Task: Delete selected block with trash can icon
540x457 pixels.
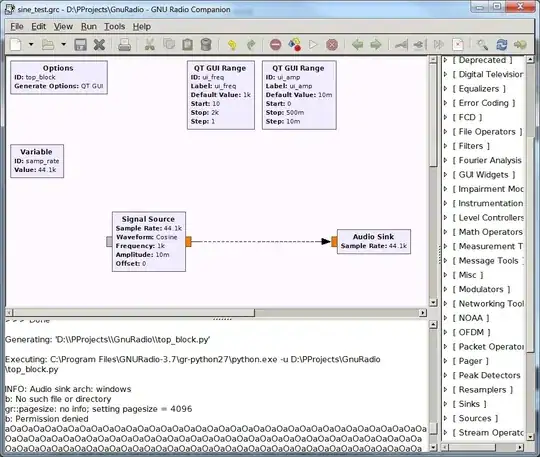Action: coord(206,45)
